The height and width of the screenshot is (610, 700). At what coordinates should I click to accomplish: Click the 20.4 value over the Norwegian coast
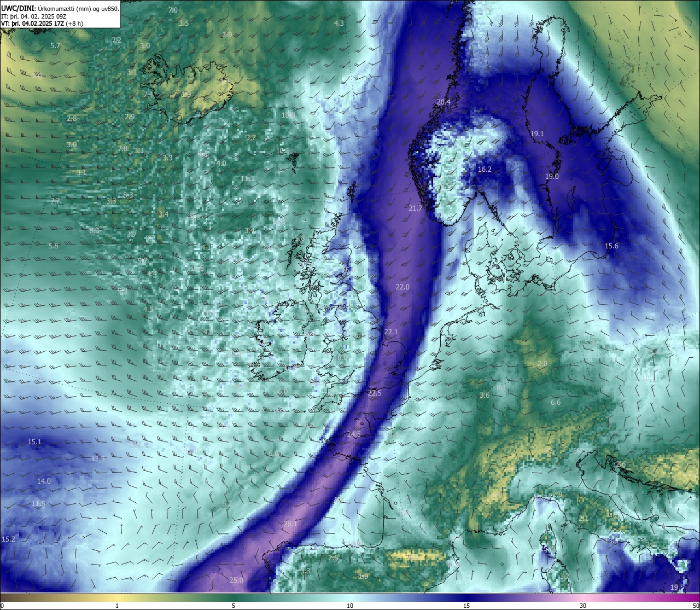(444, 102)
